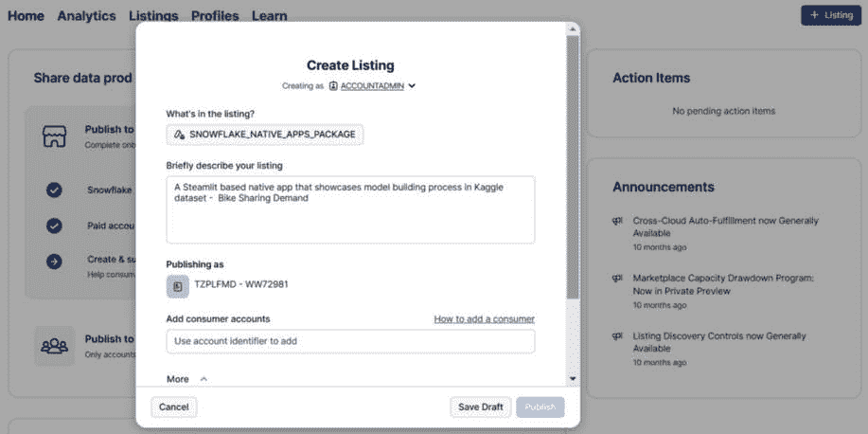This screenshot has height=434, width=868.
Task: Collapse the More section chevron
Action: 204,379
